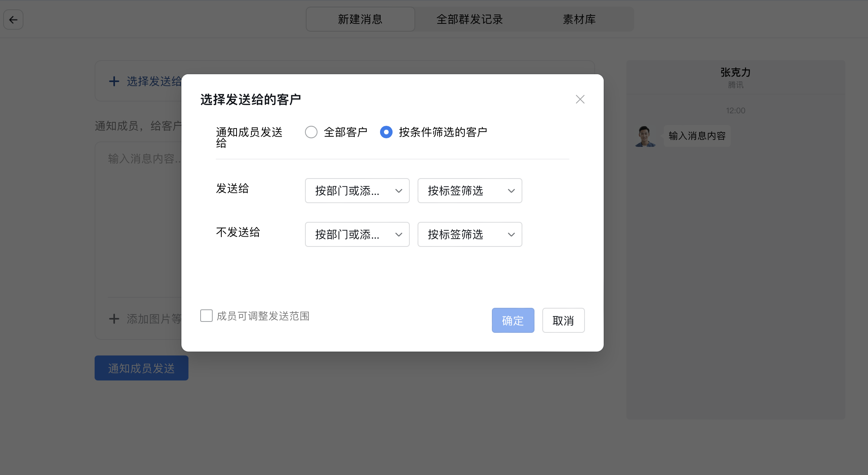The height and width of the screenshot is (475, 868).
Task: Click plus icon beside 选择发送给
Action: click(x=114, y=81)
